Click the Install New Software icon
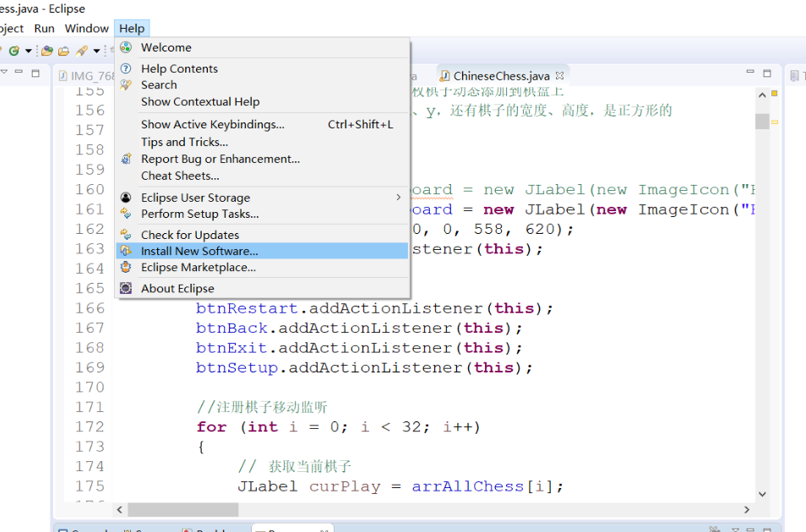806x532 pixels. point(126,251)
